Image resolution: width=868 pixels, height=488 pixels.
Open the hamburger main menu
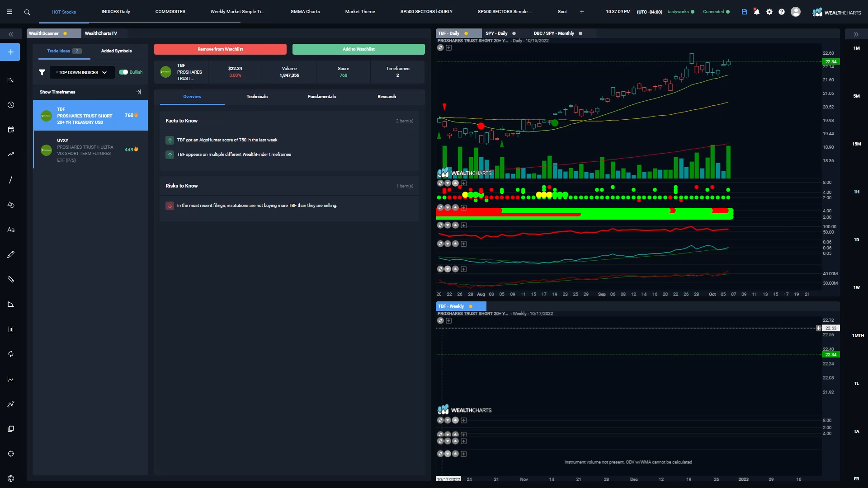coord(9,12)
